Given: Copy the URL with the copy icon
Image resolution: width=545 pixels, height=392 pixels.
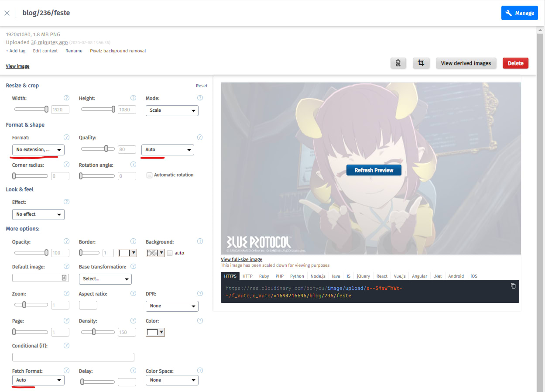Looking at the screenshot, I should [x=513, y=286].
